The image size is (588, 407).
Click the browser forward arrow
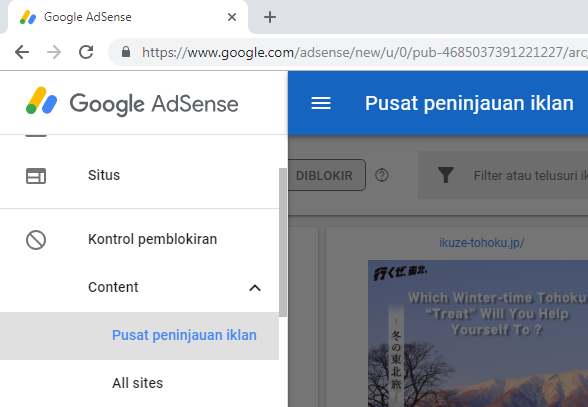coord(54,52)
